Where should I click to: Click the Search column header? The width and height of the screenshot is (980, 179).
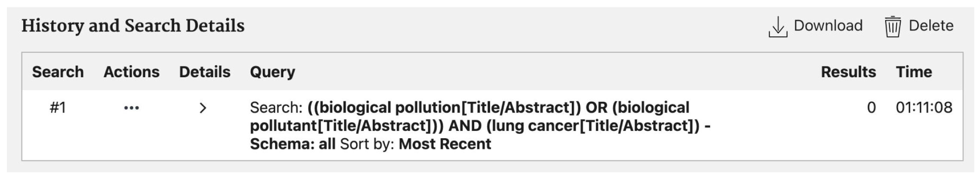point(58,72)
